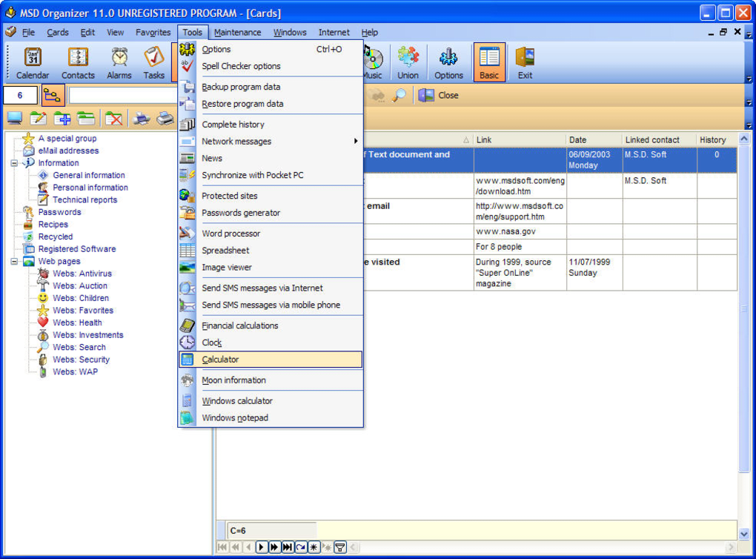Collapse the Information tree branch
The image size is (756, 559).
click(13, 162)
